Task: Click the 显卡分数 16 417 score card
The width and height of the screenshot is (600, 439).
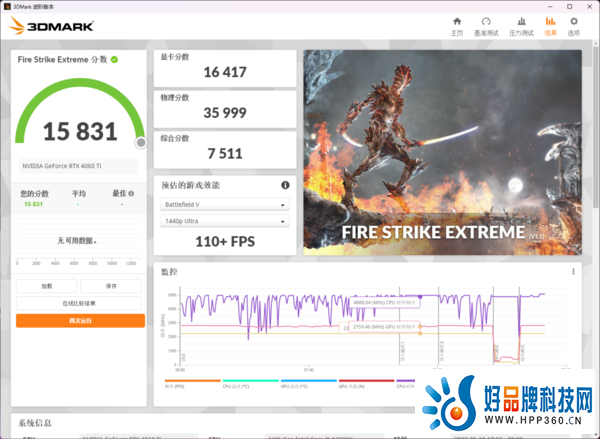Action: [225, 68]
